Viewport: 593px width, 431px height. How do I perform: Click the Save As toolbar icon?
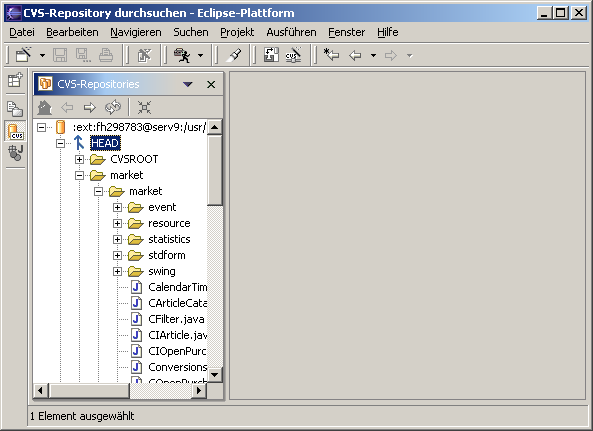click(x=83, y=55)
